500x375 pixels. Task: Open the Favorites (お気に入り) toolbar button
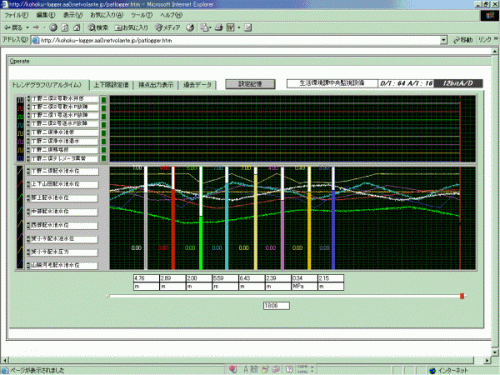tap(131, 28)
